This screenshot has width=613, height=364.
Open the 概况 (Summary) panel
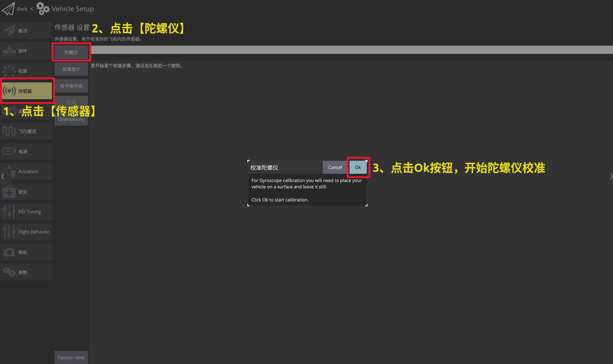(26, 30)
